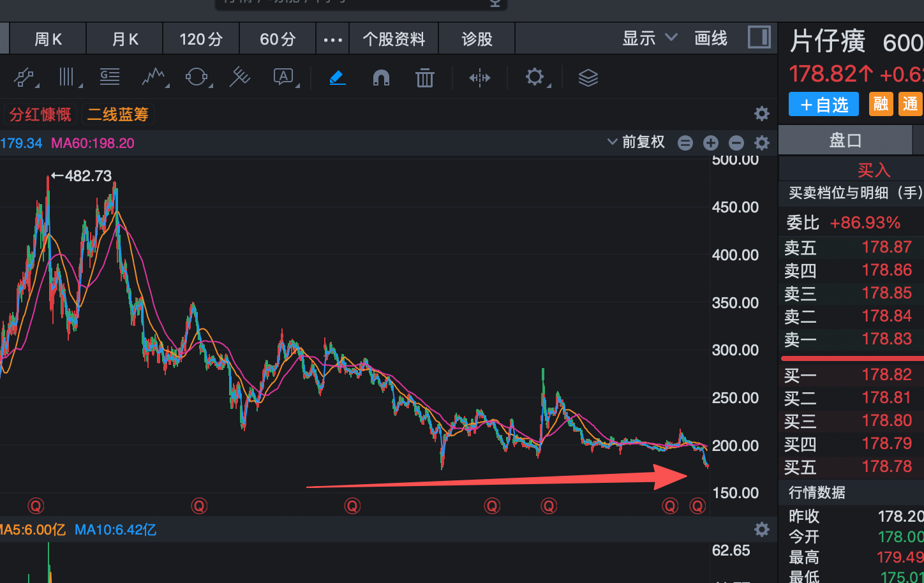Click the trash delete drawings icon
Screen dimensions: 924x583
coord(424,78)
